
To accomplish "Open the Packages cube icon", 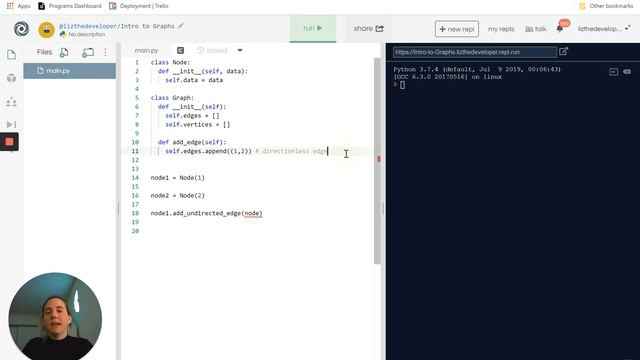I will 11,78.
